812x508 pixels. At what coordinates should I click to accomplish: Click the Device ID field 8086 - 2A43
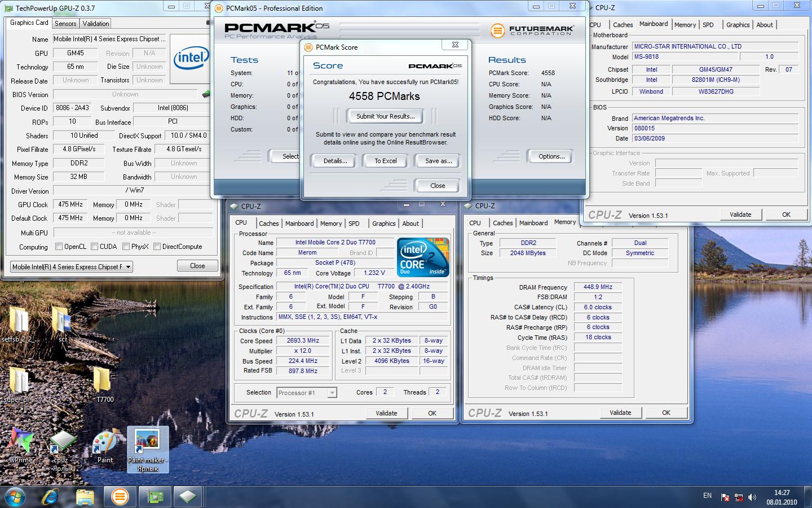click(x=73, y=108)
